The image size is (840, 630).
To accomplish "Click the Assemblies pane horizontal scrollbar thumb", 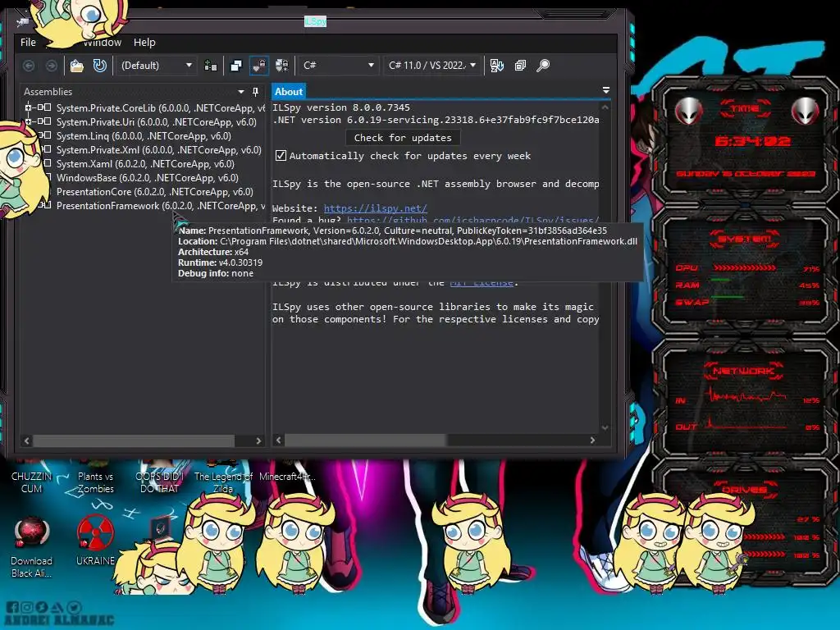I will click(134, 441).
